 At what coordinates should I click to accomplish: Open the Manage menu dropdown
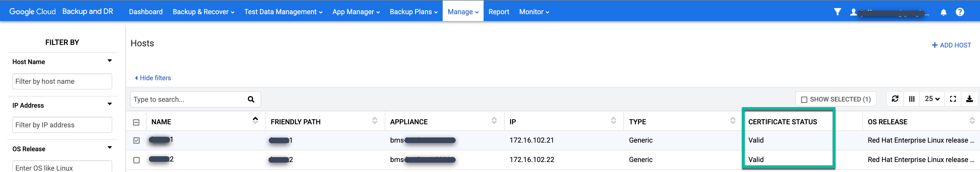[463, 11]
